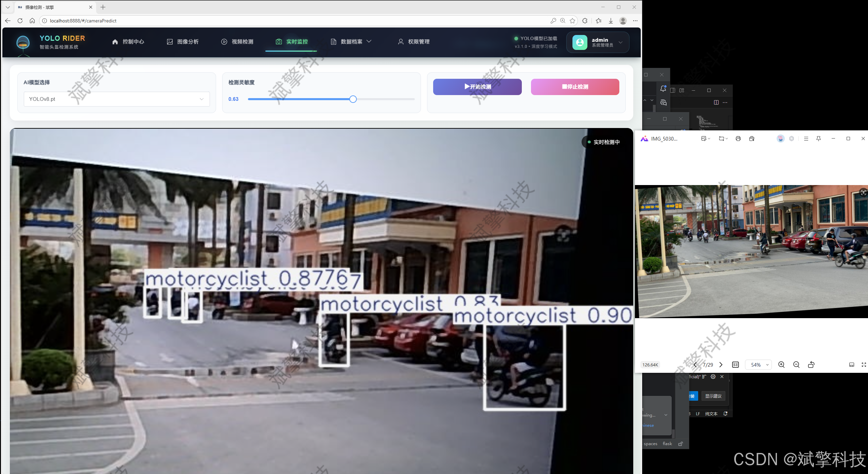Rotate the image in the viewer

click(x=811, y=365)
